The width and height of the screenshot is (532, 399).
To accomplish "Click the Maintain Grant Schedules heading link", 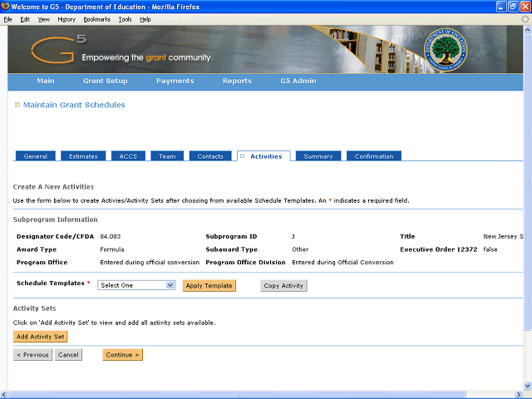I will click(74, 105).
